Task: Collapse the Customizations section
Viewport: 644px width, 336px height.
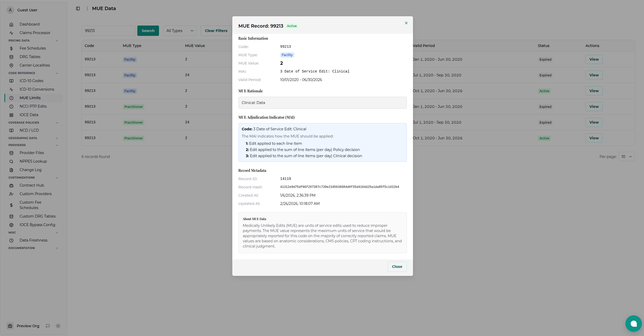Action: point(33,178)
